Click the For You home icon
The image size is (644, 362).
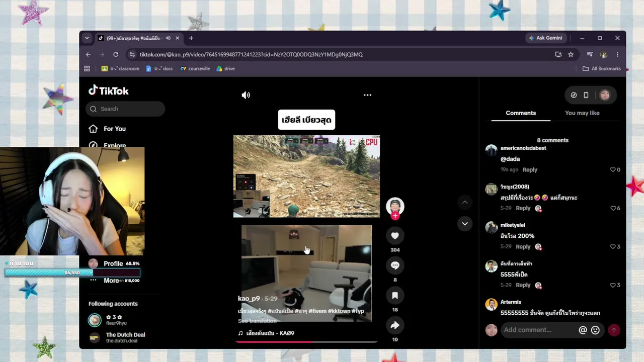pyautogui.click(x=93, y=129)
